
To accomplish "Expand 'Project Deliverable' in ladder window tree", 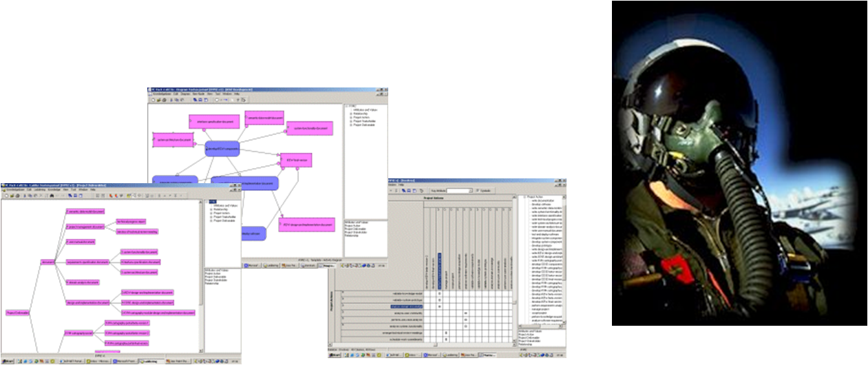I will point(211,220).
